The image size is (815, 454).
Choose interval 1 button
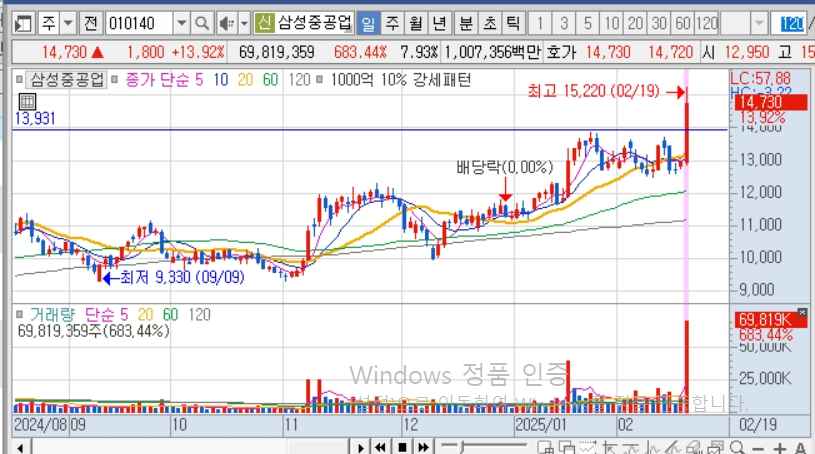pos(540,23)
